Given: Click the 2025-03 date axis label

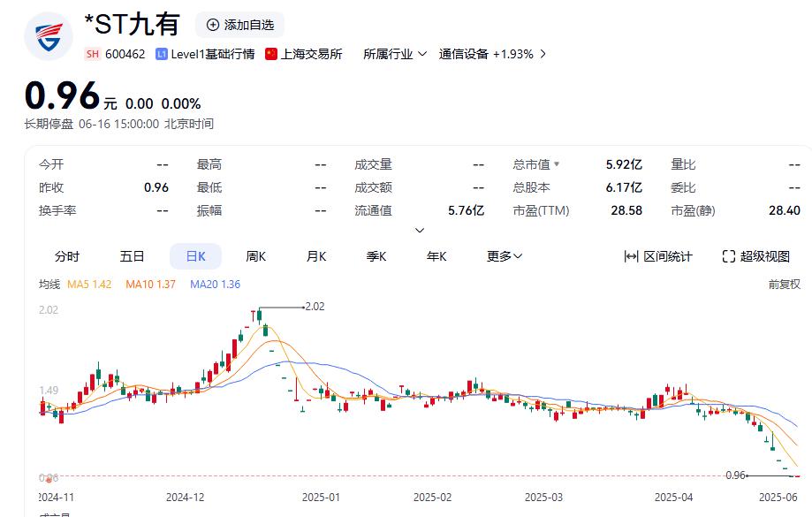Looking at the screenshot, I should pyautogui.click(x=543, y=498).
